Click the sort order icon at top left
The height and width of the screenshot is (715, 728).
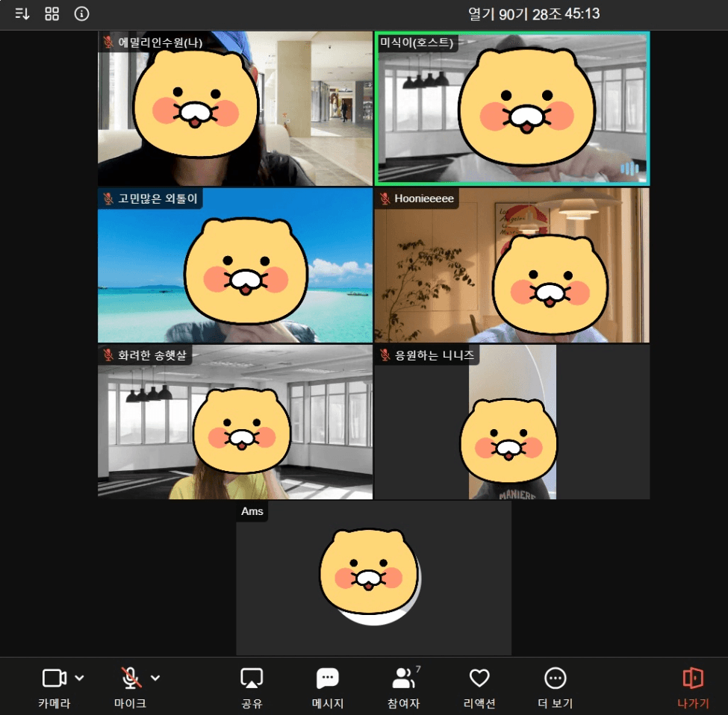22,14
